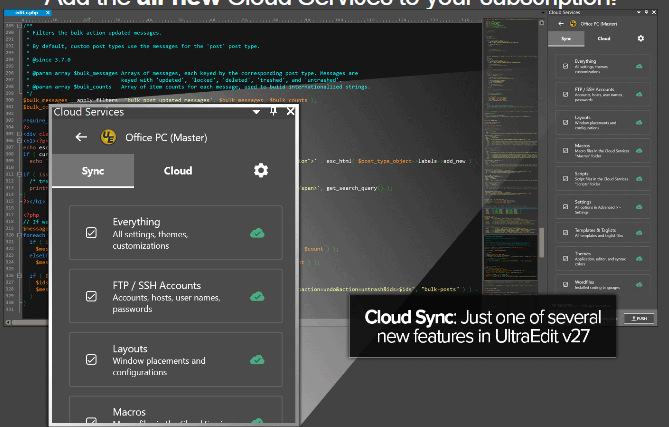The width and height of the screenshot is (669, 427).
Task: Click cloud status icon for enlarged Layouts row
Action: coord(257,360)
